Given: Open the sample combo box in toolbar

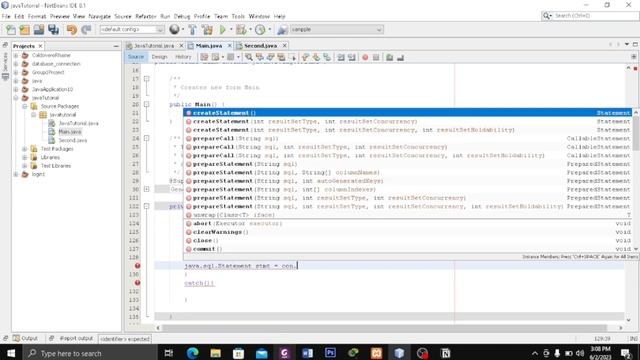Looking at the screenshot, I should (336, 29).
